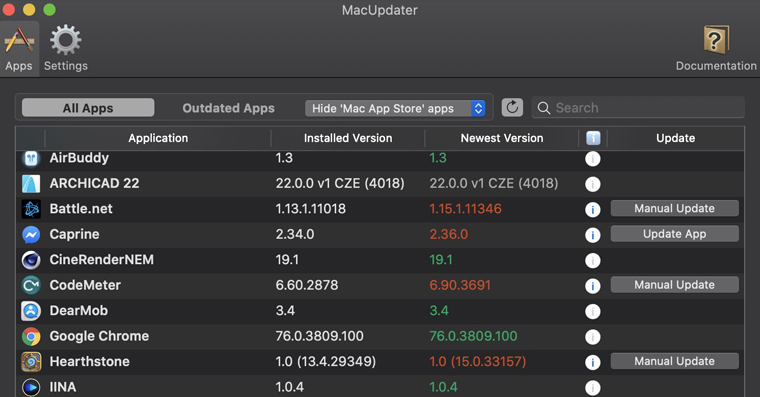The height and width of the screenshot is (397, 760).
Task: Select the ARCHICAD 22 row name
Action: pyautogui.click(x=95, y=183)
